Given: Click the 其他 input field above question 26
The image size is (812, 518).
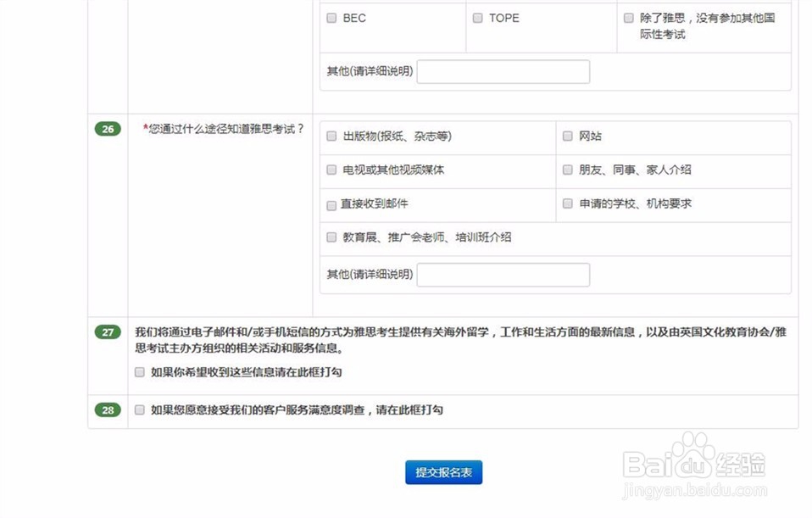Looking at the screenshot, I should (503, 71).
